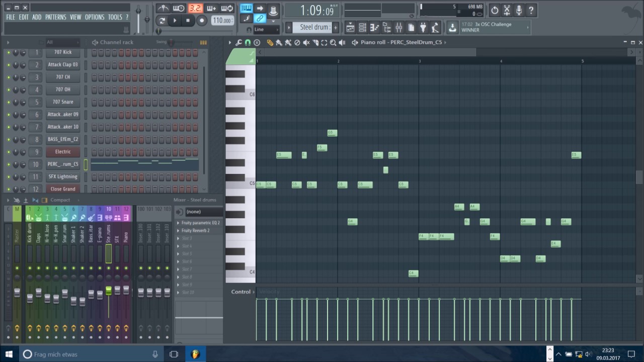644x362 pixels.
Task: Toggle channel rack graph editor icon
Action: tap(203, 43)
